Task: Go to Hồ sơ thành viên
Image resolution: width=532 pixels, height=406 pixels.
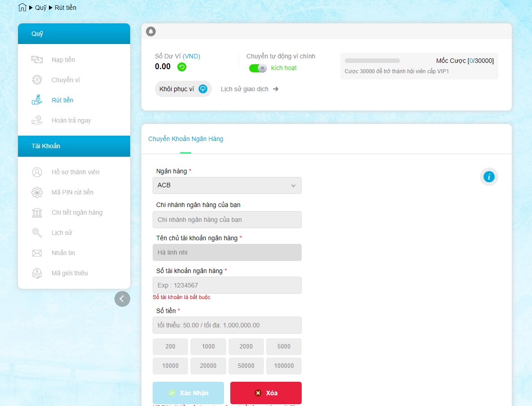Action: tap(75, 172)
